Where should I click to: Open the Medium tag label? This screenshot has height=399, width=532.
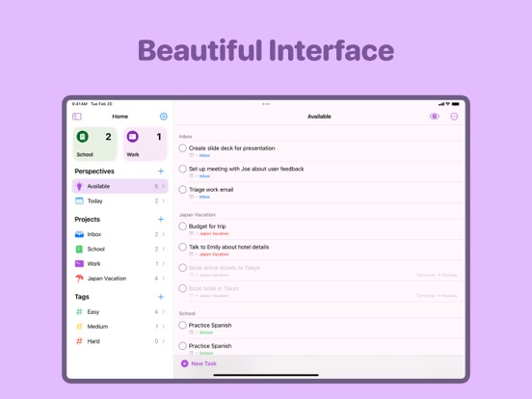coord(97,327)
